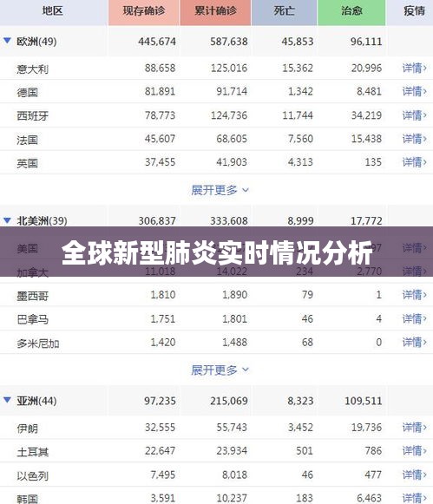The image size is (433, 504).
Task: Open 详情 link for 土耳其
Action: coord(415,451)
